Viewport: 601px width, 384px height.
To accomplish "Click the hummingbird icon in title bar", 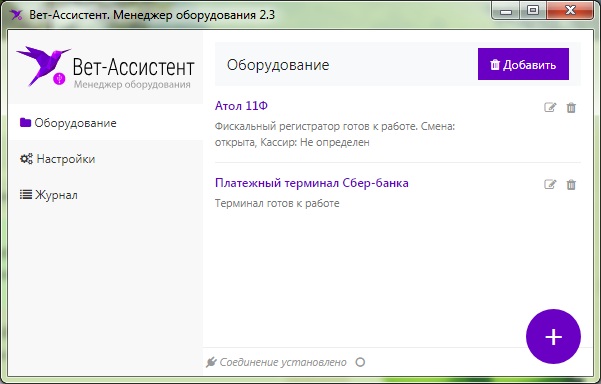I will (16, 15).
